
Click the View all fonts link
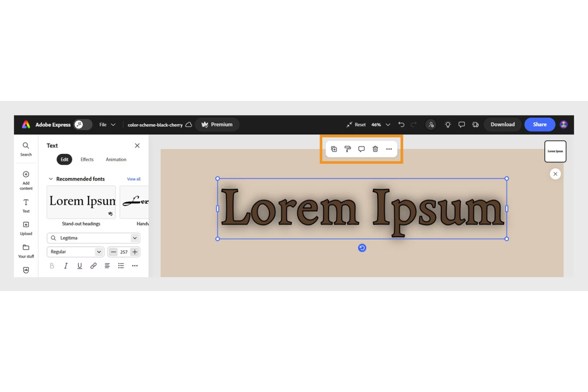(133, 179)
